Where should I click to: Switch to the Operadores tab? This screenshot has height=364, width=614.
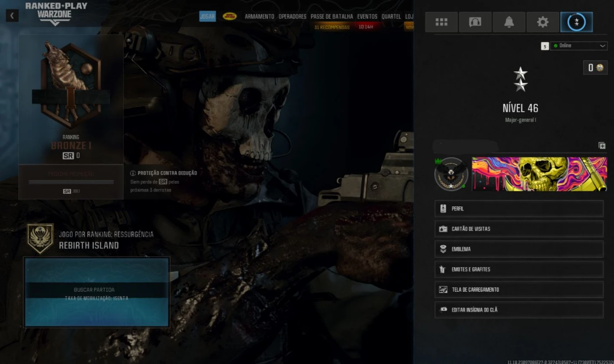click(x=293, y=17)
